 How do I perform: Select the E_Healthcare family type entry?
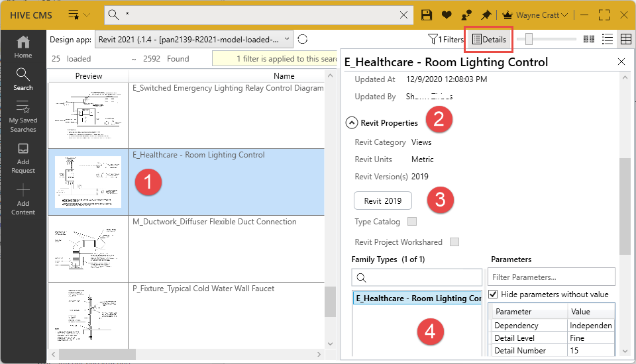coord(417,298)
